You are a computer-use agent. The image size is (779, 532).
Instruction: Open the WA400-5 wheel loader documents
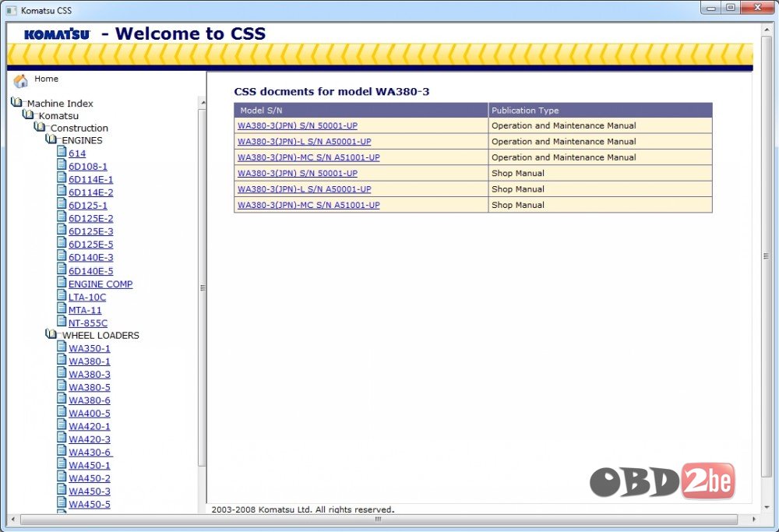pyautogui.click(x=90, y=414)
